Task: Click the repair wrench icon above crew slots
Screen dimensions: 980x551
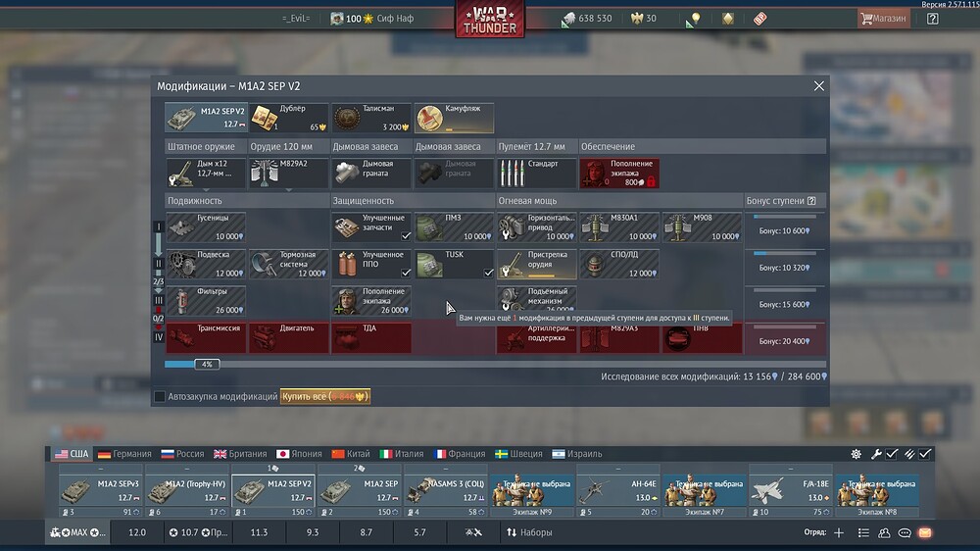Action: pyautogui.click(x=876, y=454)
